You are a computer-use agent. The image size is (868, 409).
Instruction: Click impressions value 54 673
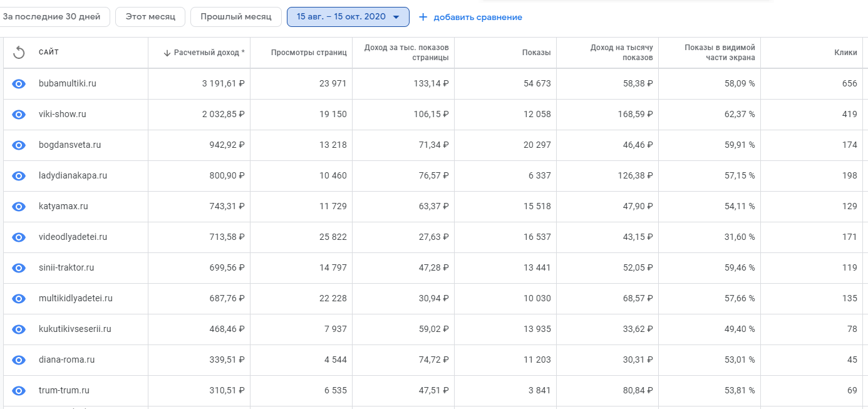point(537,83)
